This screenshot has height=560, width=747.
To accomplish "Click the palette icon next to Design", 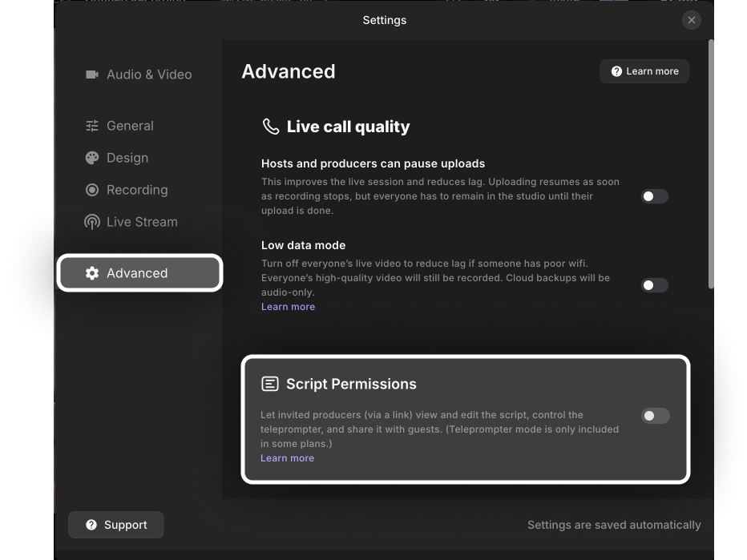I will pyautogui.click(x=92, y=158).
